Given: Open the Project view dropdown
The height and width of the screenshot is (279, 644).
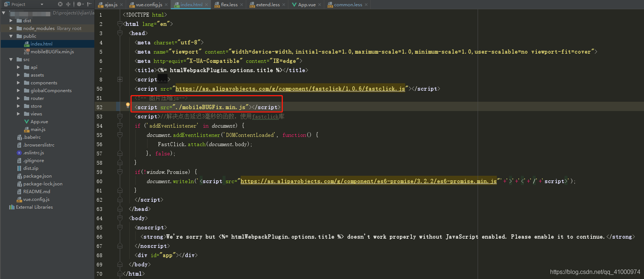Looking at the screenshot, I should [x=42, y=4].
